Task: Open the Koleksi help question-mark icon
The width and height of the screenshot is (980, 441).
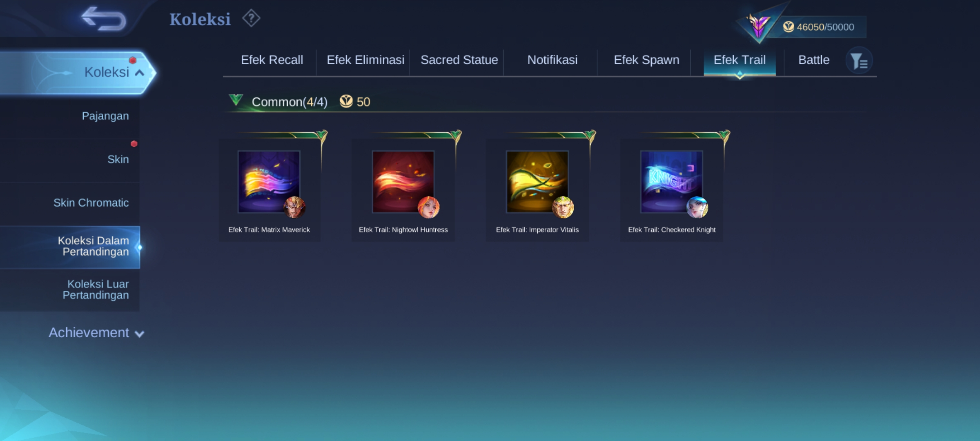Action: [251, 18]
